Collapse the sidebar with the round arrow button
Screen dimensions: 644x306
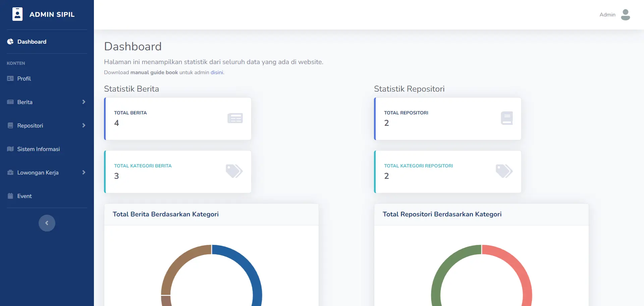point(47,223)
